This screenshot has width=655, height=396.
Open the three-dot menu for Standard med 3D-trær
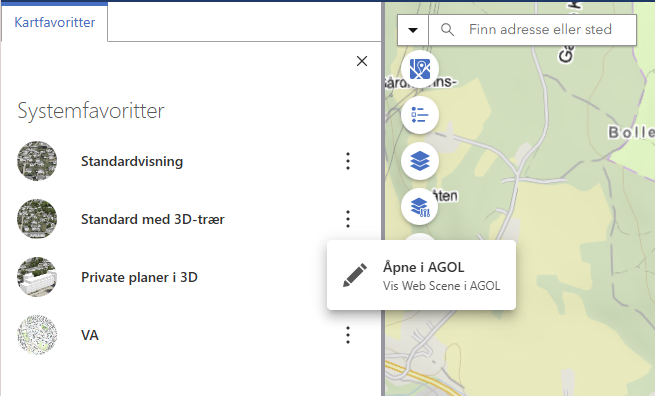[348, 219]
